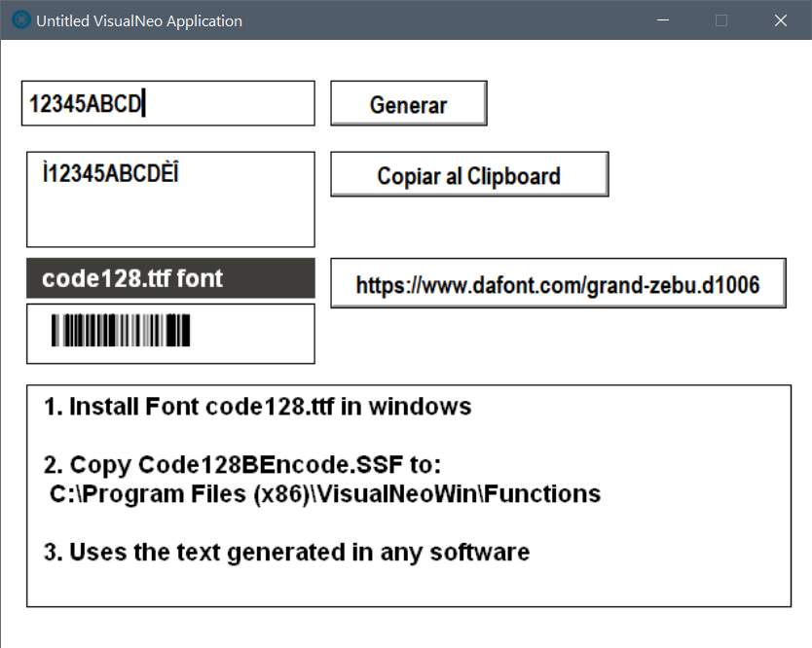
Task: Click the generated barcode preview
Action: 121,330
